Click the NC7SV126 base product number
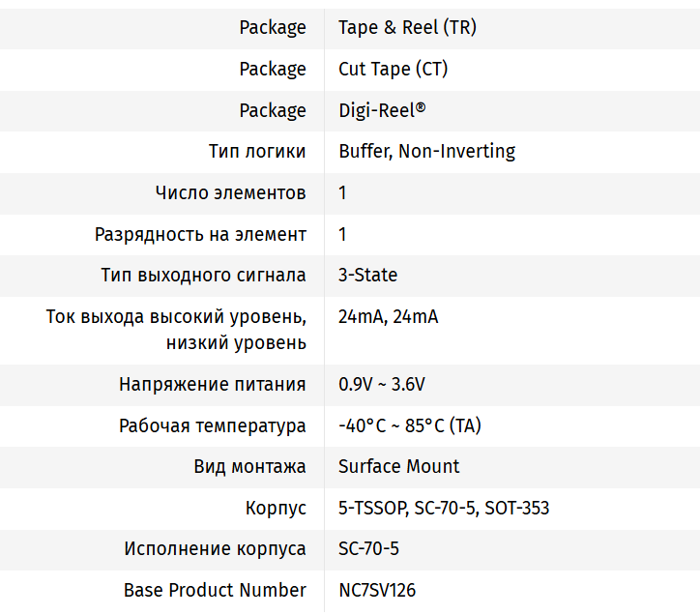 coord(377,591)
